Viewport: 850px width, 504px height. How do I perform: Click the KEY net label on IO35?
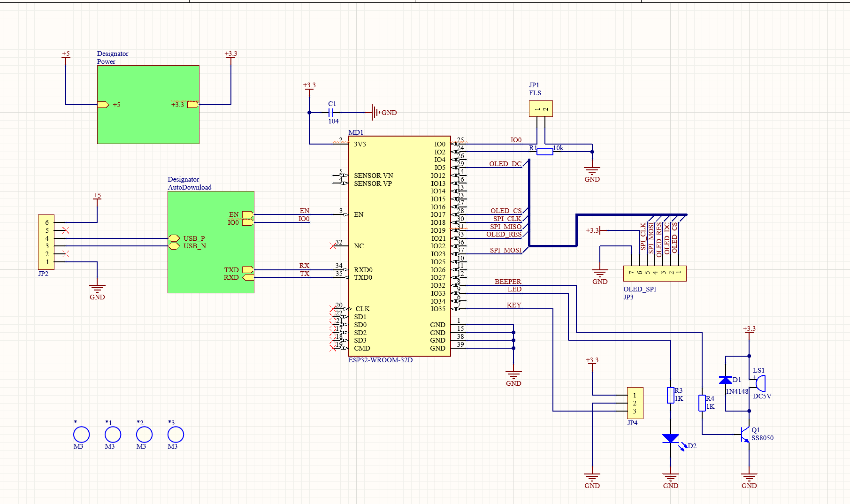point(514,305)
